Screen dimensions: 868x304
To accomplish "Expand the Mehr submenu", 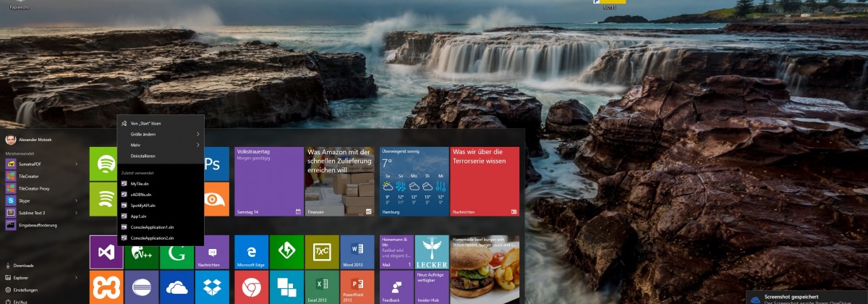I will [x=161, y=145].
